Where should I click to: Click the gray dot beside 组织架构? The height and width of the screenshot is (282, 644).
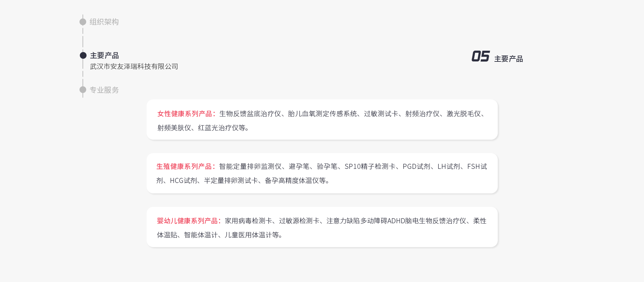pyautogui.click(x=83, y=22)
